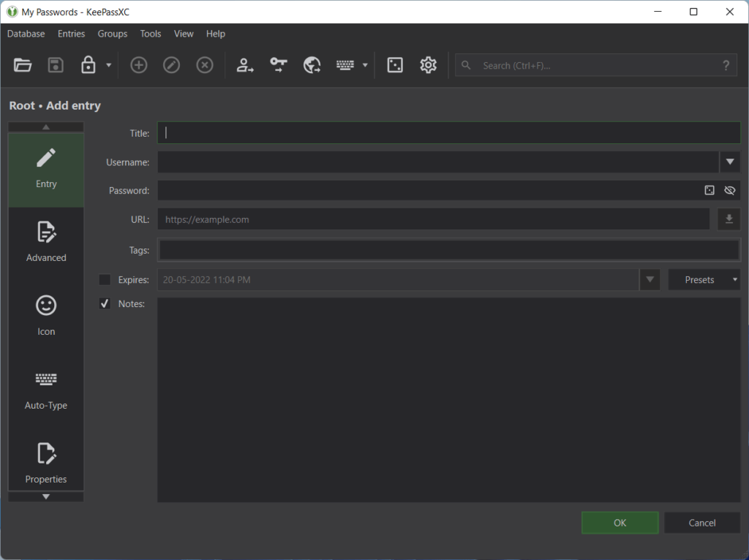Click the Cancel button
749x560 pixels.
coord(702,523)
